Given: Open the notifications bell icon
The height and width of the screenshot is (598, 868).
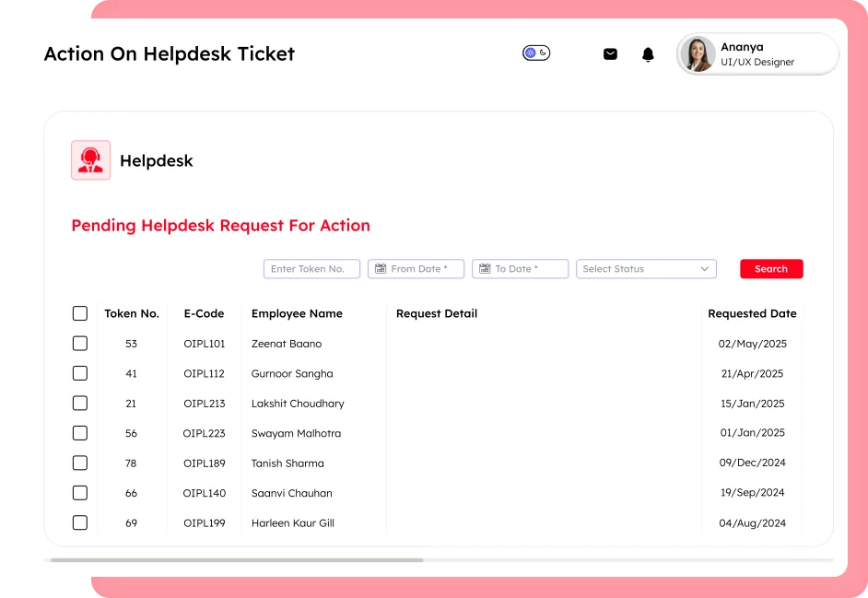Looking at the screenshot, I should click(x=648, y=53).
